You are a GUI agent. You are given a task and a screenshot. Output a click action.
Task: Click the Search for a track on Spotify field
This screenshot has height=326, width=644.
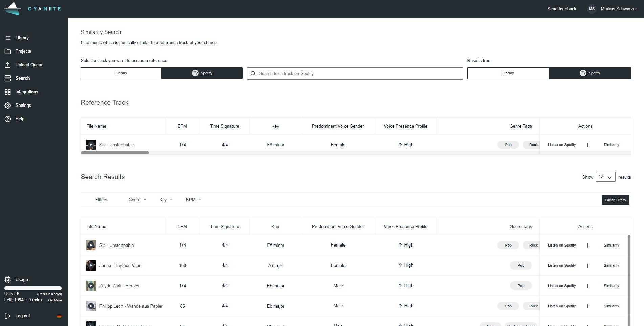(x=355, y=74)
